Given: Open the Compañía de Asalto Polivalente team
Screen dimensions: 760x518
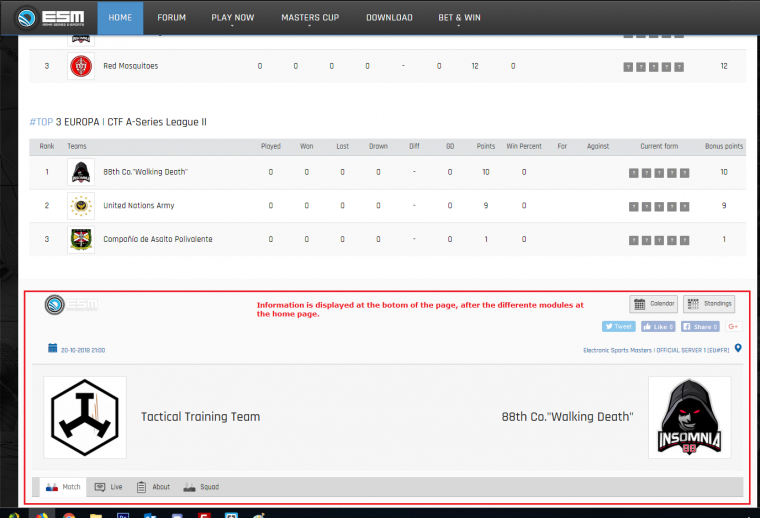Looking at the screenshot, I should tap(158, 239).
